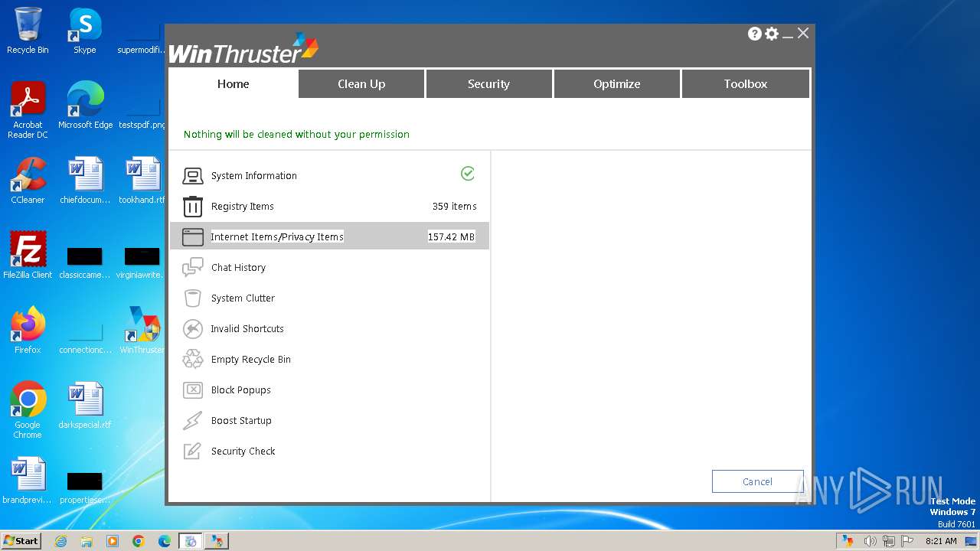Screen dimensions: 980x551
Task: Select the Skype desktop shortcut
Action: (x=85, y=31)
